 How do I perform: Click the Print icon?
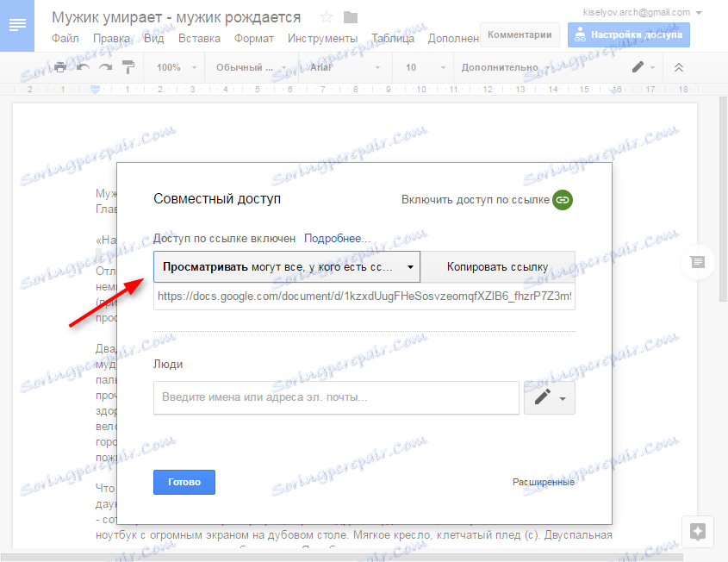(x=60, y=66)
